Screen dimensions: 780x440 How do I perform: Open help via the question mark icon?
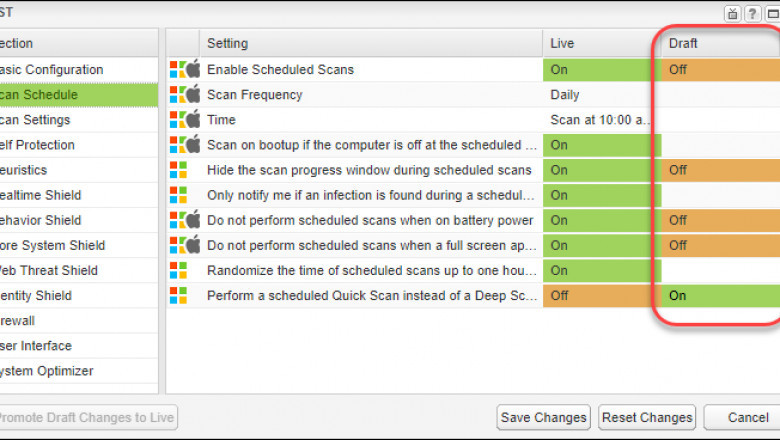click(751, 12)
